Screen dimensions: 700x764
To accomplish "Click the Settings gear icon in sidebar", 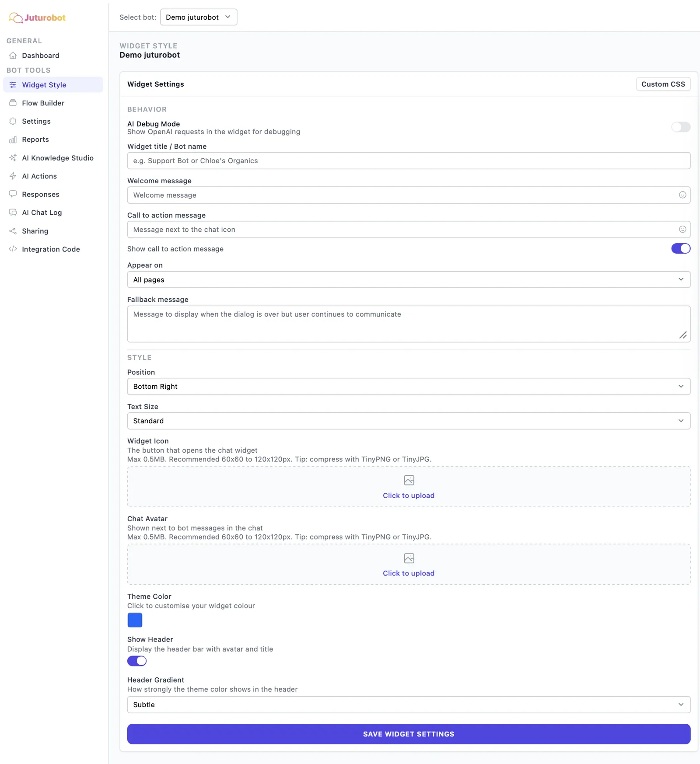I will point(13,121).
